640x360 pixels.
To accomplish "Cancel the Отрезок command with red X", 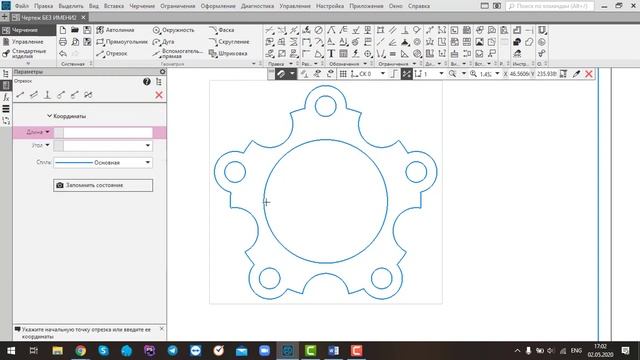I will coord(159,95).
